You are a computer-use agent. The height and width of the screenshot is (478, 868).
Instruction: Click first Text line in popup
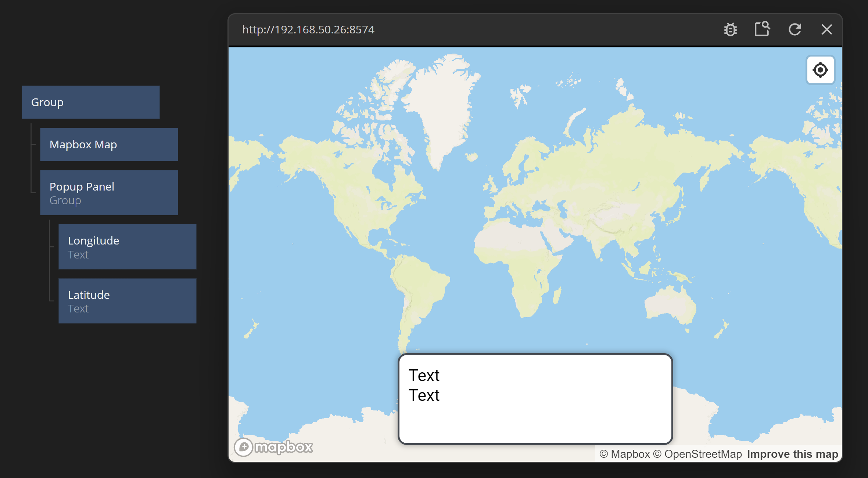[x=424, y=376]
